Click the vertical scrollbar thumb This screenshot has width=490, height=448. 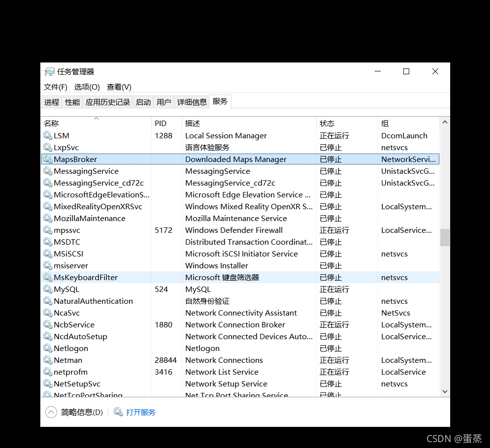tap(445, 237)
